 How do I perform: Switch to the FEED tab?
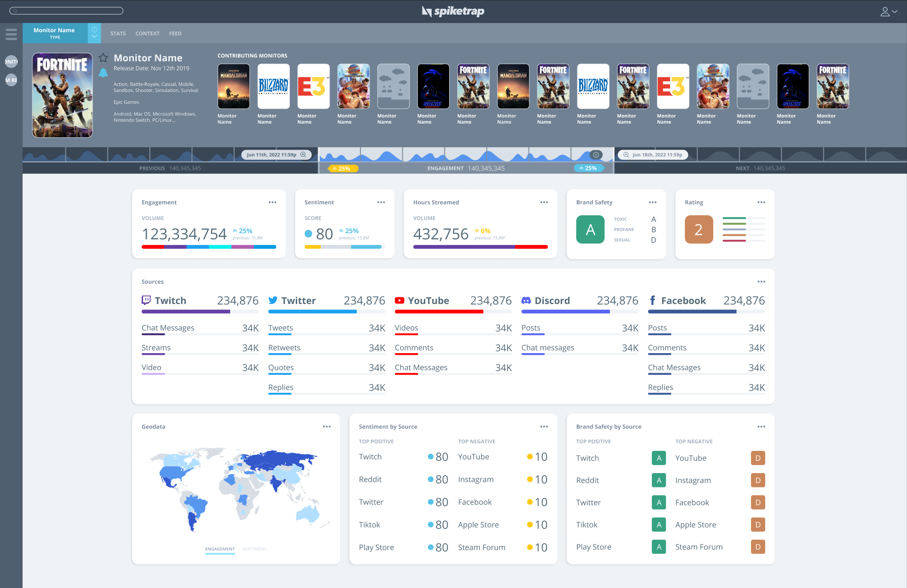point(175,34)
